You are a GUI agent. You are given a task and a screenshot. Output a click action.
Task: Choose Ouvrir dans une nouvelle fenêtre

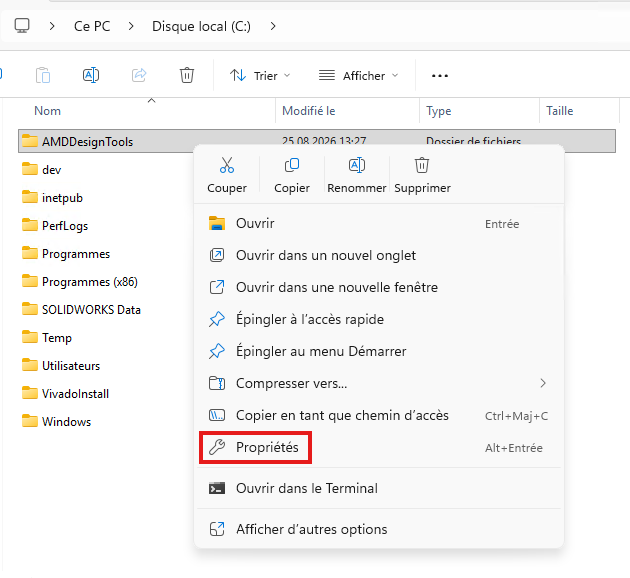click(x=379, y=287)
